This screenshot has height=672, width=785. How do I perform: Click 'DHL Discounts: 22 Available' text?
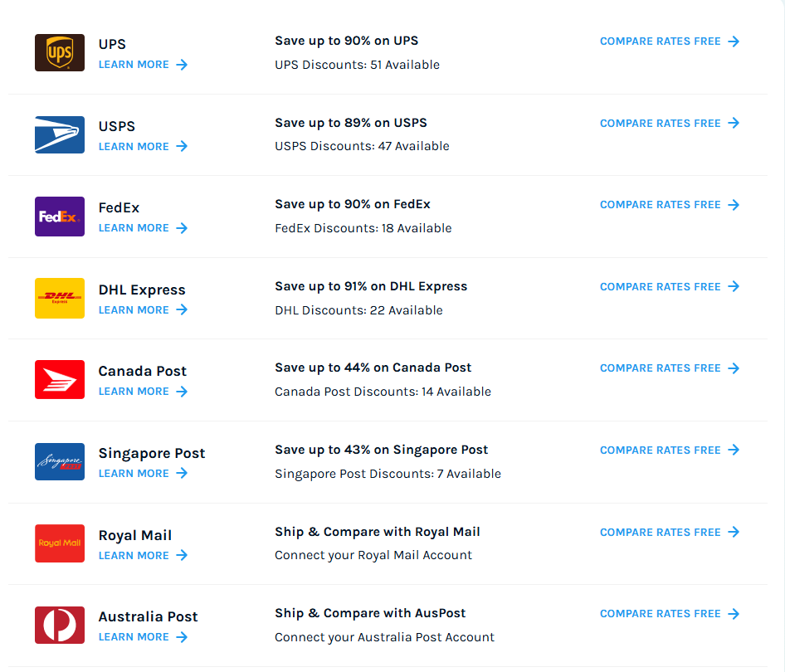[359, 311]
